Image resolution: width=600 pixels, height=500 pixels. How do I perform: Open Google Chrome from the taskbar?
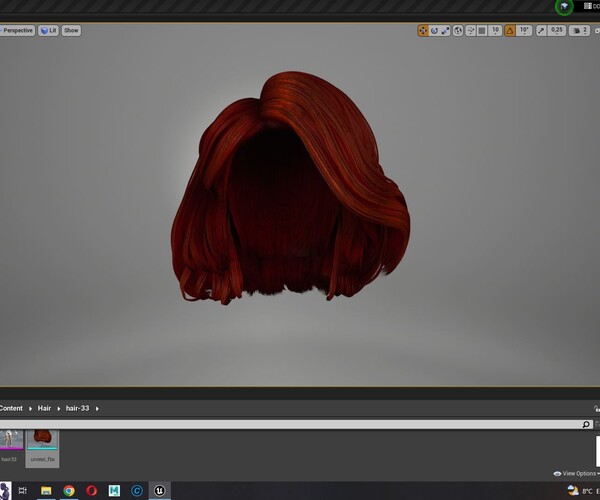69,490
